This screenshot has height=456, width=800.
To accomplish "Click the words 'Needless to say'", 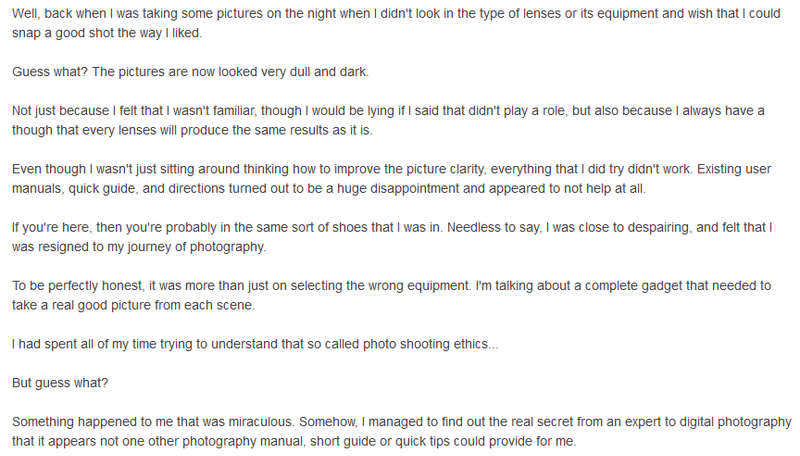I will click(493, 227).
